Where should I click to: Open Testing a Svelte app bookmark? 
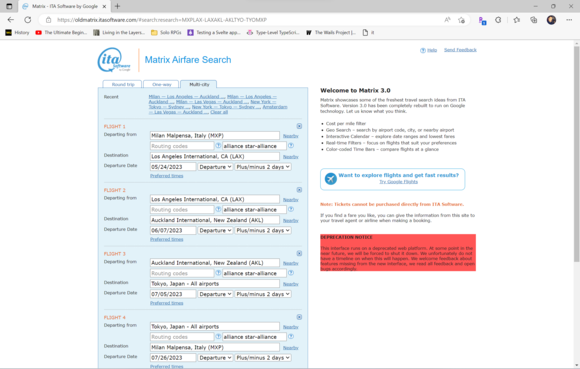click(214, 33)
